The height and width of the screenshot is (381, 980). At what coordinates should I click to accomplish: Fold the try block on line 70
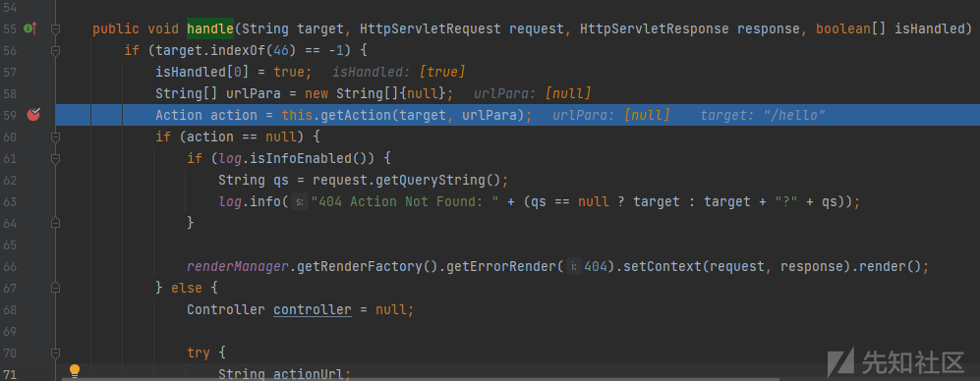coord(56,353)
